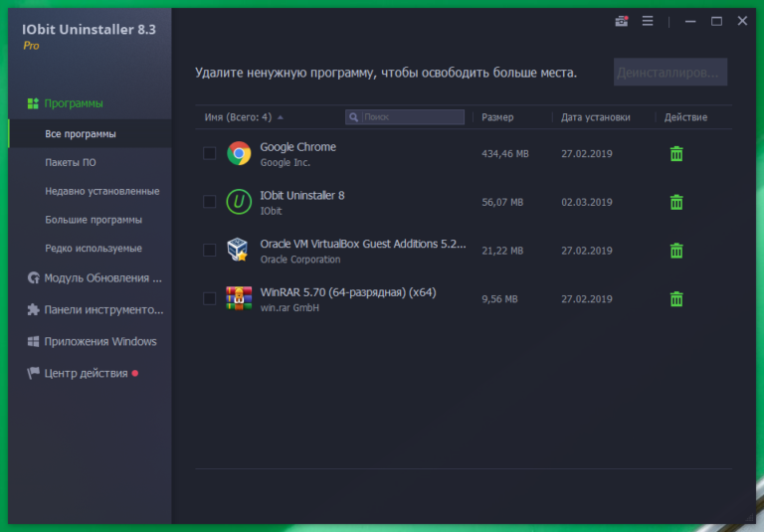
Task: Select Oracle VM VirtualBox Guest Additions text
Action: (362, 244)
